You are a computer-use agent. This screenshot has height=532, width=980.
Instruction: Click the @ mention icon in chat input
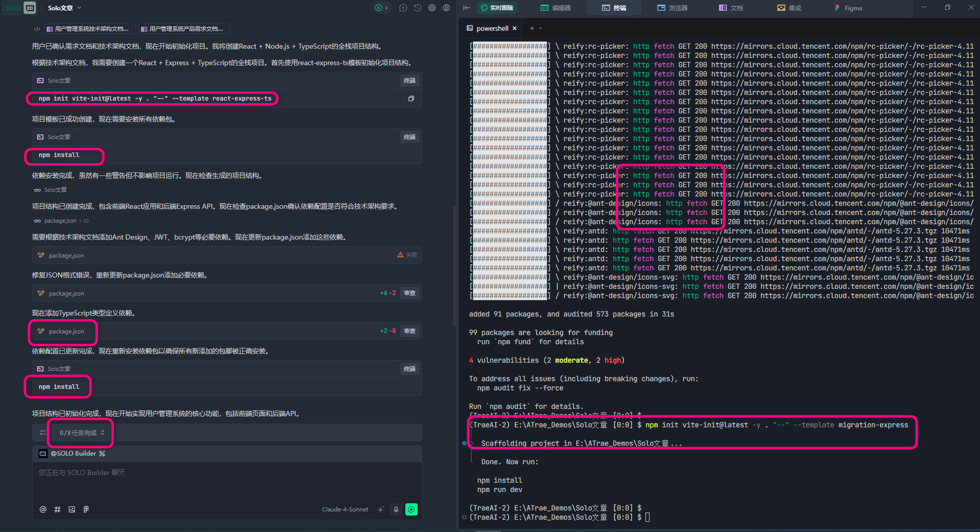43,509
